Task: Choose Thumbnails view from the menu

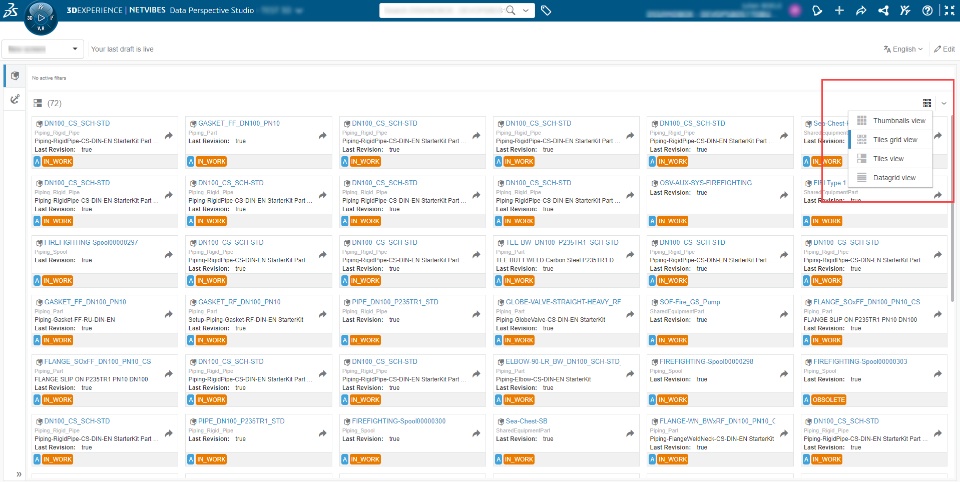Action: pos(891,121)
